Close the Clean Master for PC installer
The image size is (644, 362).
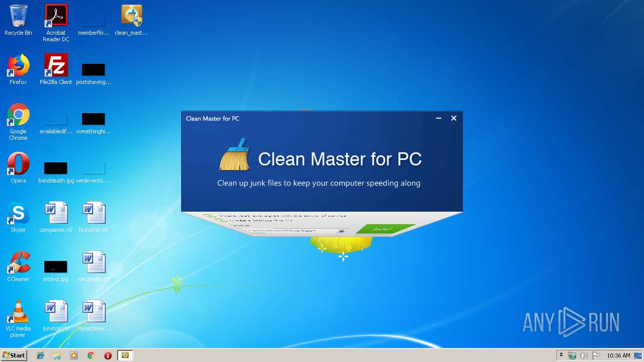click(x=454, y=118)
